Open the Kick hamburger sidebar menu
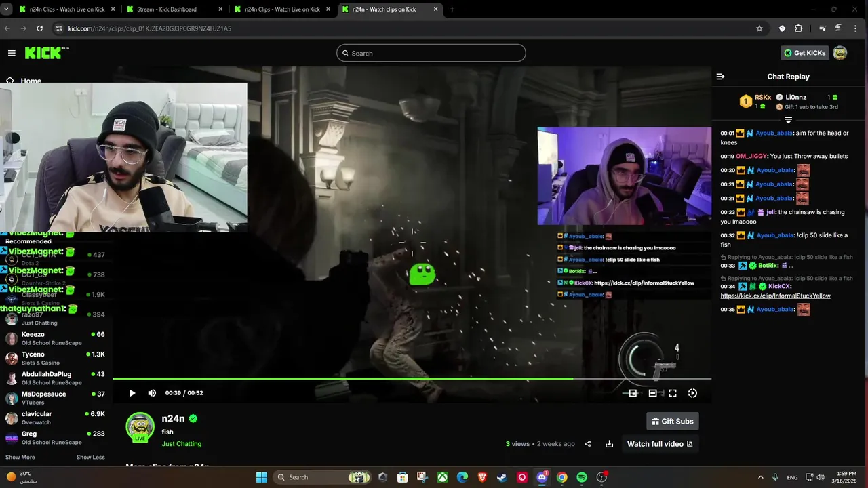This screenshot has width=868, height=488. coord(12,53)
